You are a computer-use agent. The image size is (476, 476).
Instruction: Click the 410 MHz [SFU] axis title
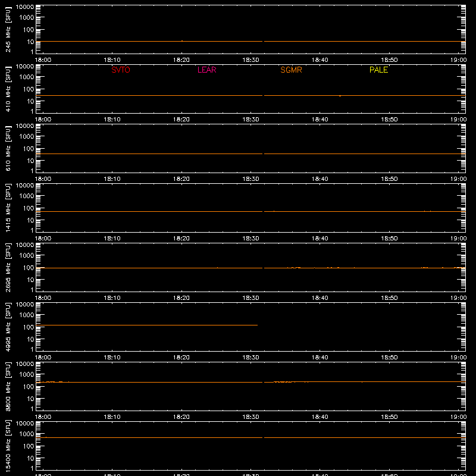(8, 89)
